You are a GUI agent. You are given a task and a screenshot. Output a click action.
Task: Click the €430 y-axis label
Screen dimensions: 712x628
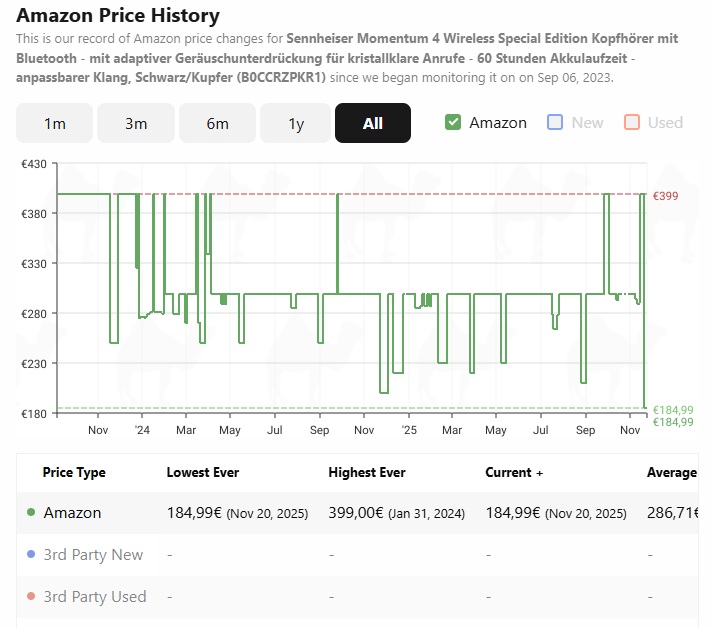(x=34, y=164)
